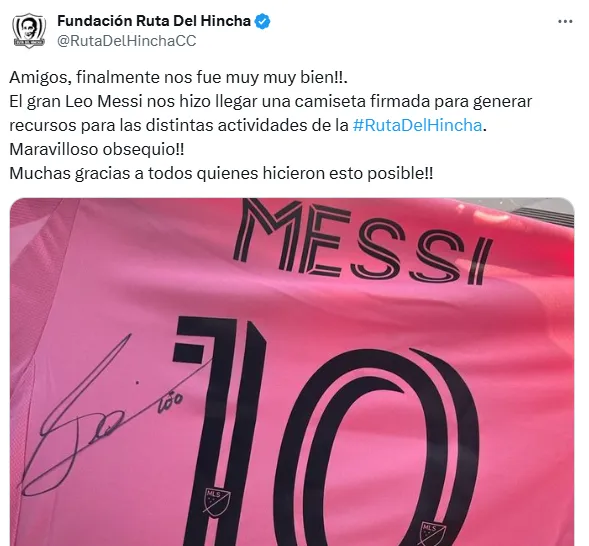
Task: Click the blue verified badge
Action: pyautogui.click(x=263, y=21)
